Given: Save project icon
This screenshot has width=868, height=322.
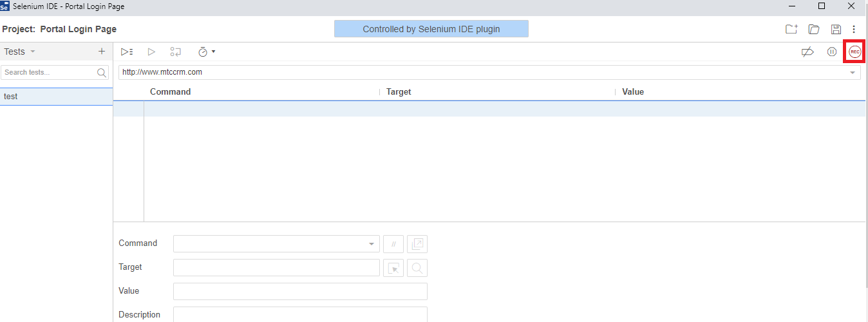Looking at the screenshot, I should pos(836,29).
